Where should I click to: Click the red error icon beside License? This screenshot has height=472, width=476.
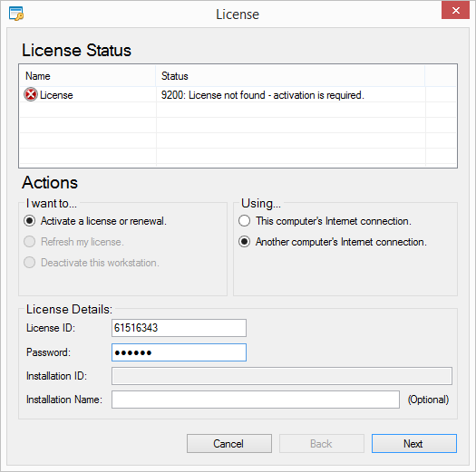pyautogui.click(x=31, y=94)
